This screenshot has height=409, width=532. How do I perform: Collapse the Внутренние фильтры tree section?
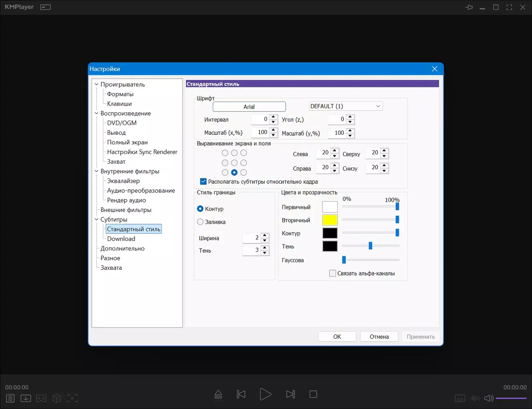[x=96, y=171]
